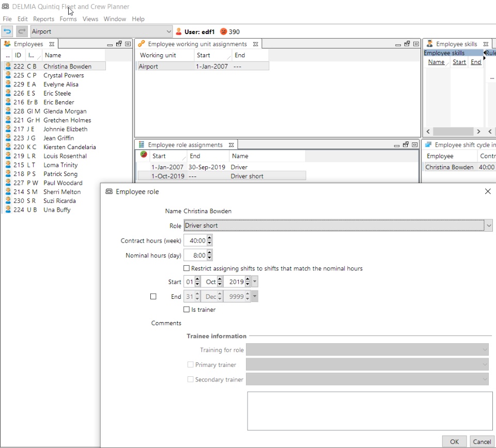Click the user avatar icon beside edf1

click(x=179, y=31)
